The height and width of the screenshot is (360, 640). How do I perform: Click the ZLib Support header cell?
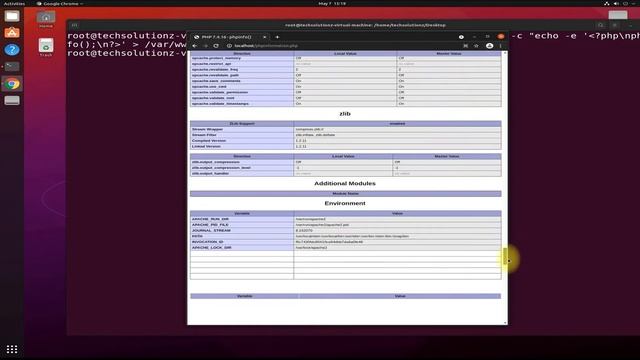point(242,124)
